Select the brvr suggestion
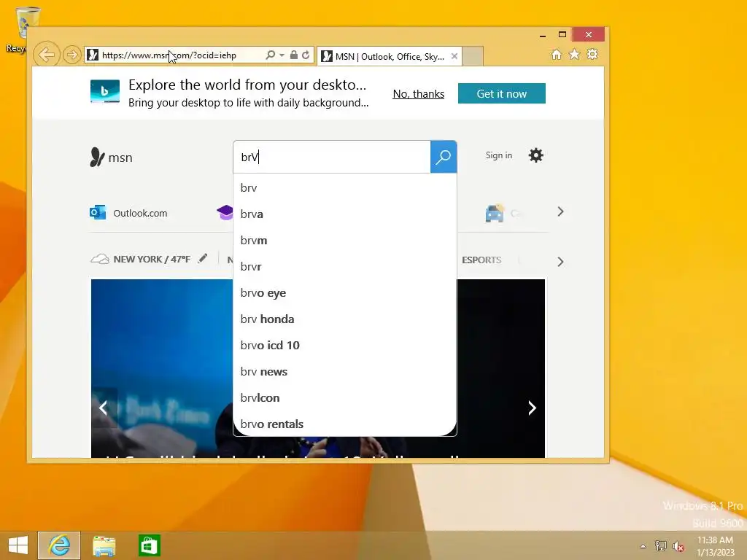 coord(345,266)
